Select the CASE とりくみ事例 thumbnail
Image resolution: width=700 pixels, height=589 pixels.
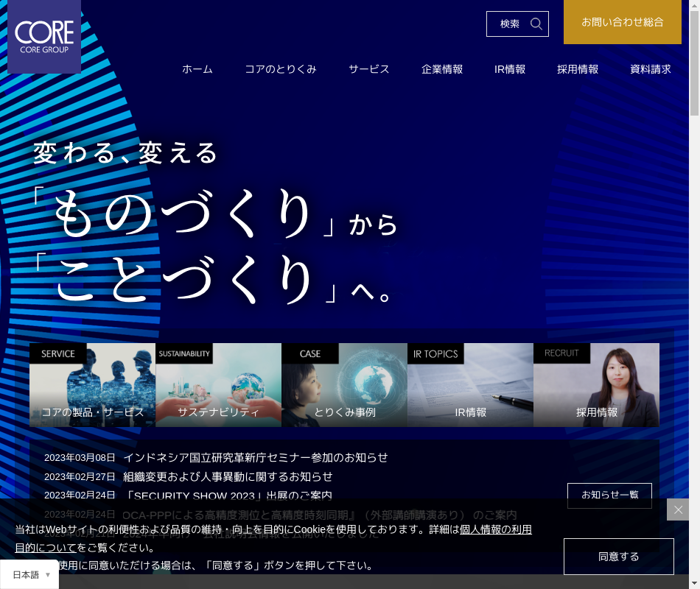(345, 385)
